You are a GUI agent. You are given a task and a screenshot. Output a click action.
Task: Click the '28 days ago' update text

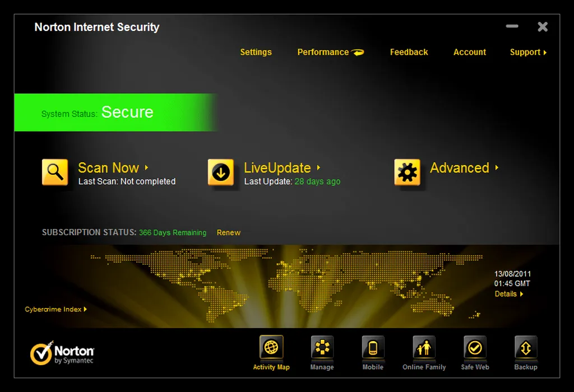click(317, 181)
